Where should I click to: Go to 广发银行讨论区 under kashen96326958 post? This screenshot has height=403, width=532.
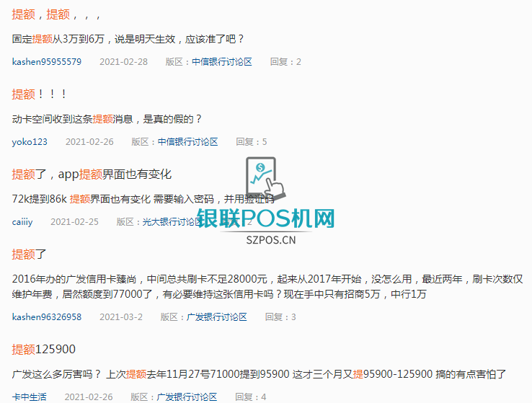(217, 316)
